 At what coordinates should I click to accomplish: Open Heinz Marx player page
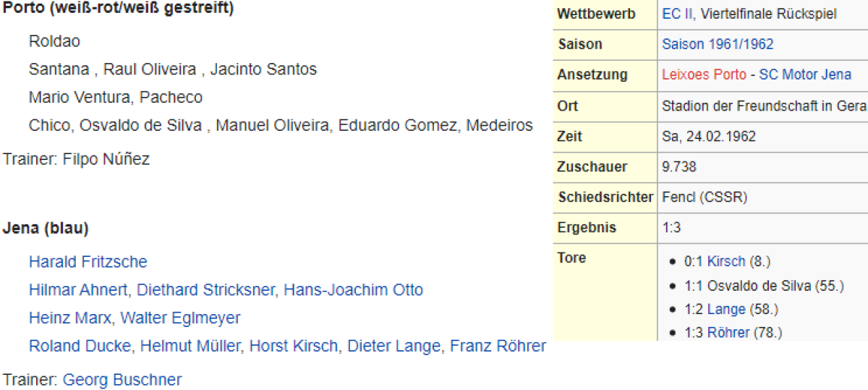point(69,318)
